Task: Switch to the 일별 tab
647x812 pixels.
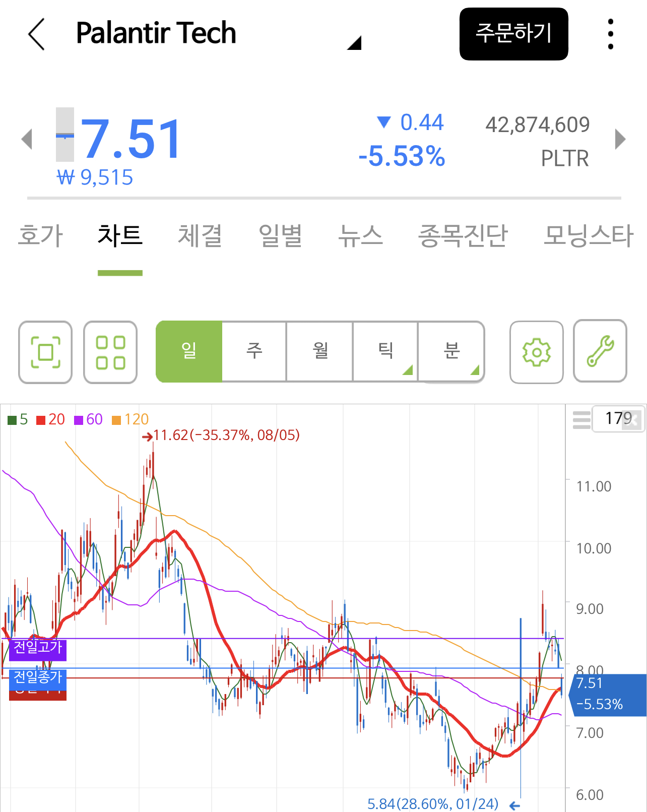Action: (x=280, y=236)
